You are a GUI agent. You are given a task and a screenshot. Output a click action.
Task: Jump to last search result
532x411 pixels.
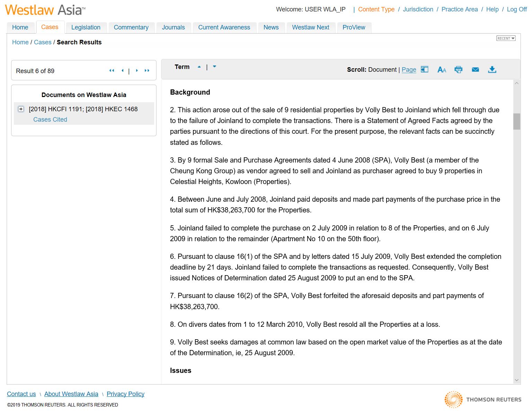(147, 71)
